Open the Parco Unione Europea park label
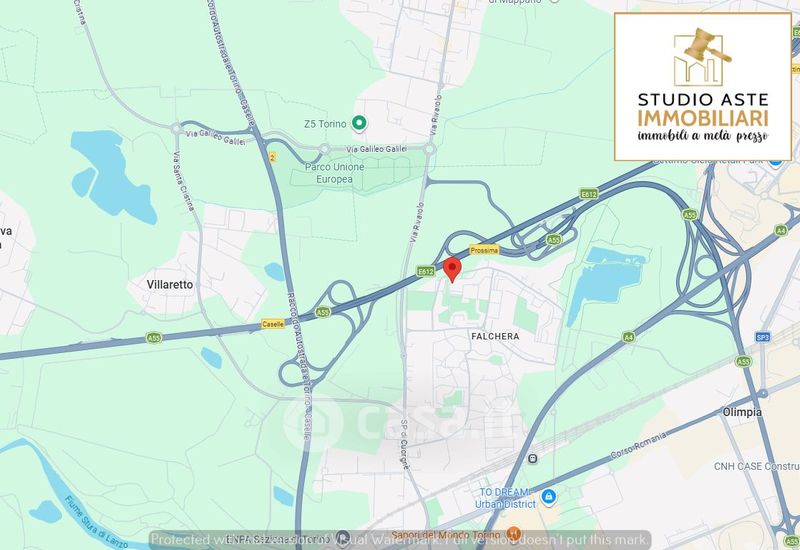 335,173
